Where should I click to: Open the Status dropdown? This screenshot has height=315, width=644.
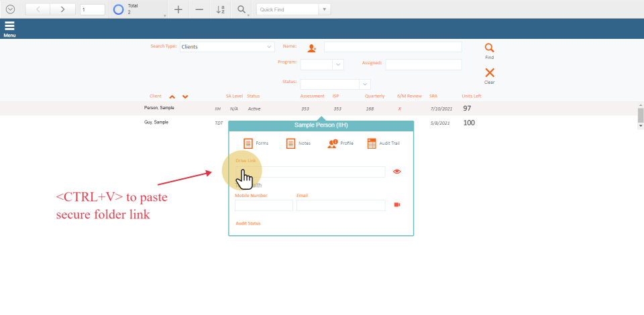365,84
